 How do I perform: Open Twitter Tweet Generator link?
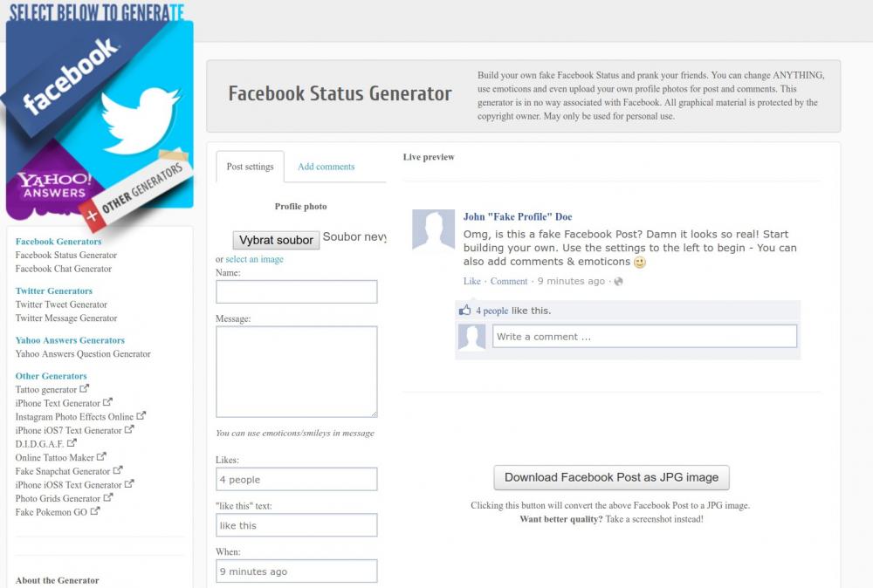(x=61, y=304)
